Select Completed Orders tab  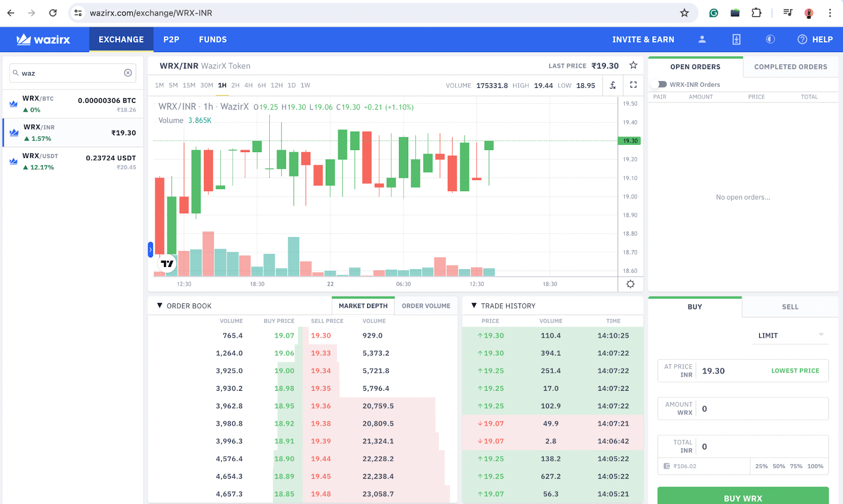point(791,67)
